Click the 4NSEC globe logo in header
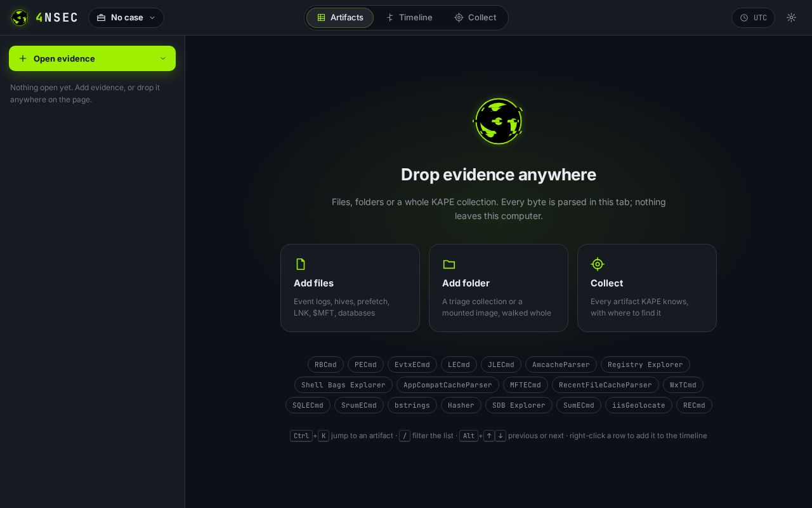 coord(20,18)
